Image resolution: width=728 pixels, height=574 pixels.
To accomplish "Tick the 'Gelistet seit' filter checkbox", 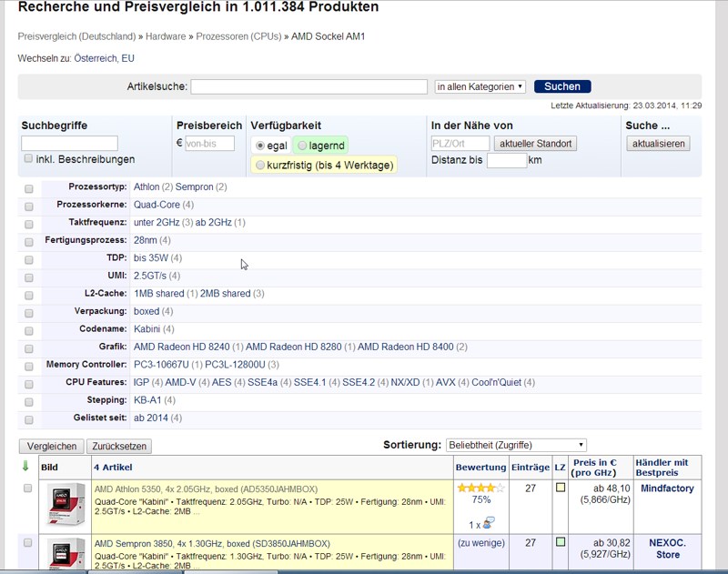I will (x=29, y=420).
